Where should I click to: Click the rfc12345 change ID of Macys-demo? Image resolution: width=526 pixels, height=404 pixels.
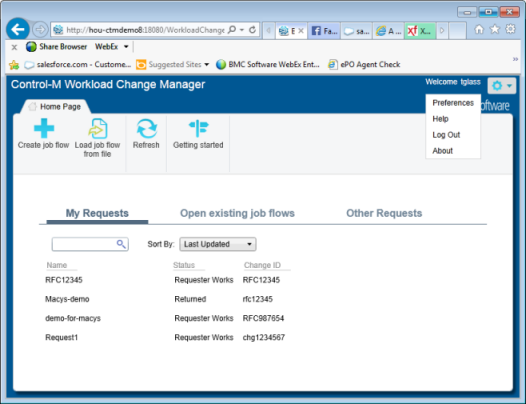(258, 299)
